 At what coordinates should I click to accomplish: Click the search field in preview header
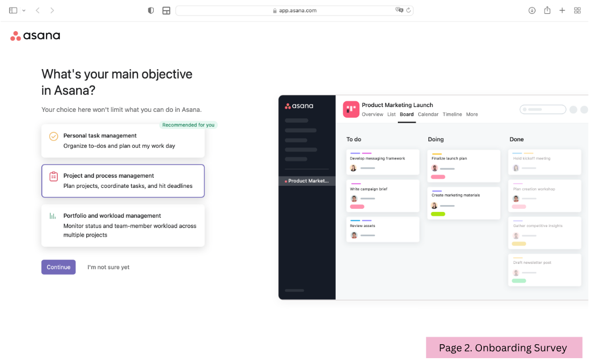pyautogui.click(x=543, y=109)
